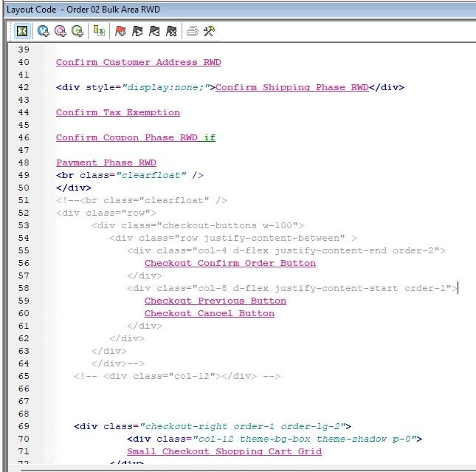The height and width of the screenshot is (472, 476).
Task: Clear all bookmarks using the crossed flag icon
Action: tap(171, 31)
